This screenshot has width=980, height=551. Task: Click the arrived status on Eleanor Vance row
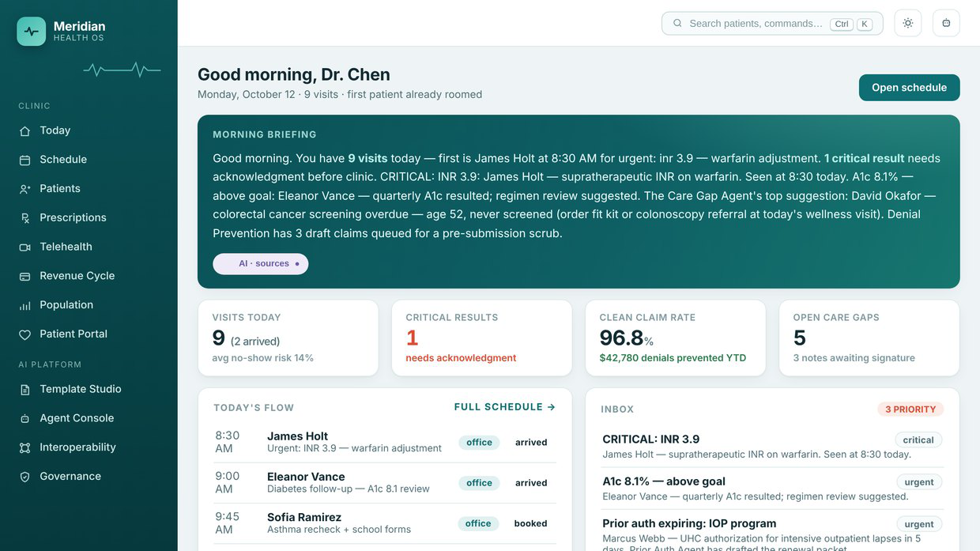click(x=531, y=483)
